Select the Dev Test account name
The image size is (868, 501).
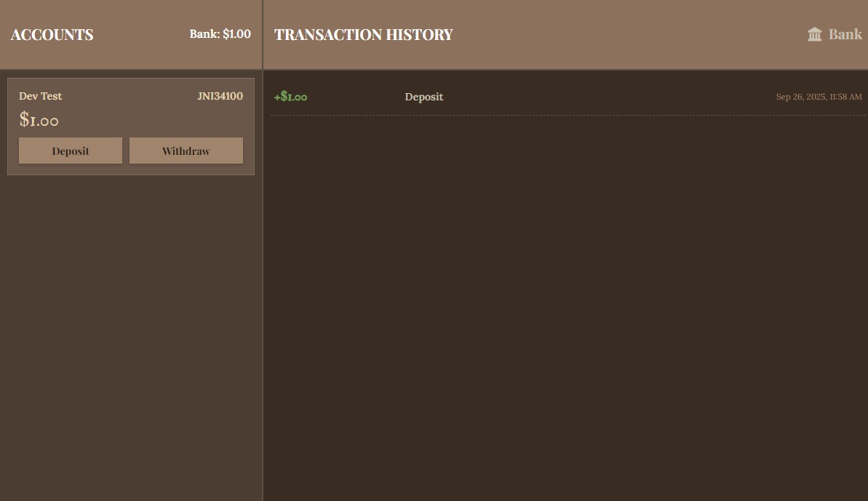click(40, 96)
